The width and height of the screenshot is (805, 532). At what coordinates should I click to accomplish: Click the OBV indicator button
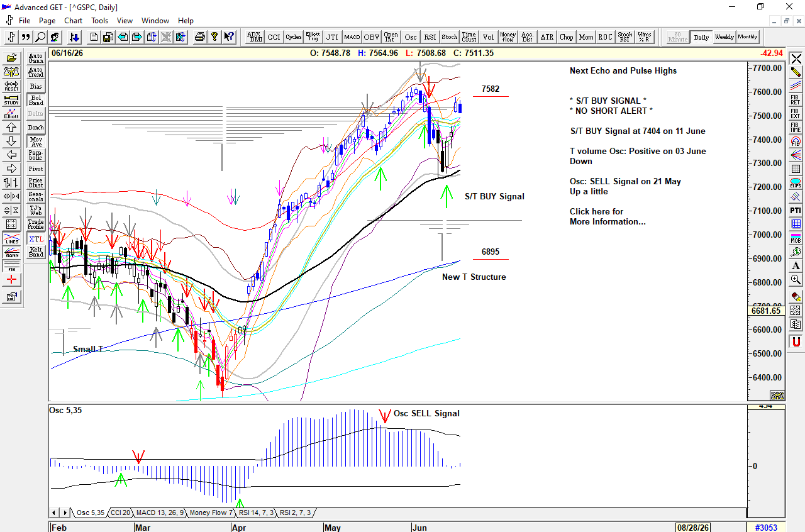[371, 37]
